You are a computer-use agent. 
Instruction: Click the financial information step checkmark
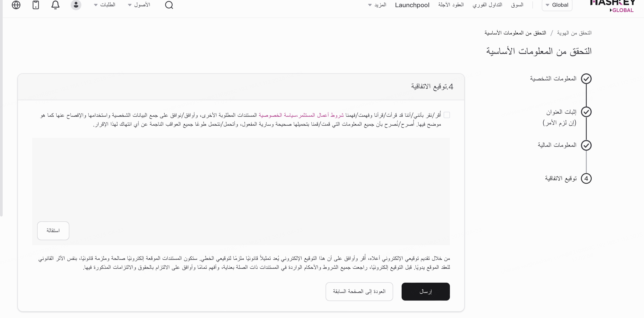point(586,145)
